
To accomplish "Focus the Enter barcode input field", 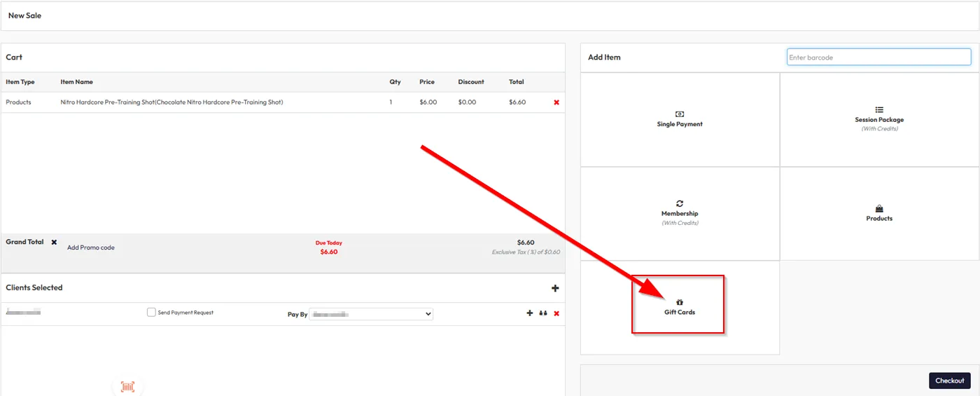I will [878, 57].
